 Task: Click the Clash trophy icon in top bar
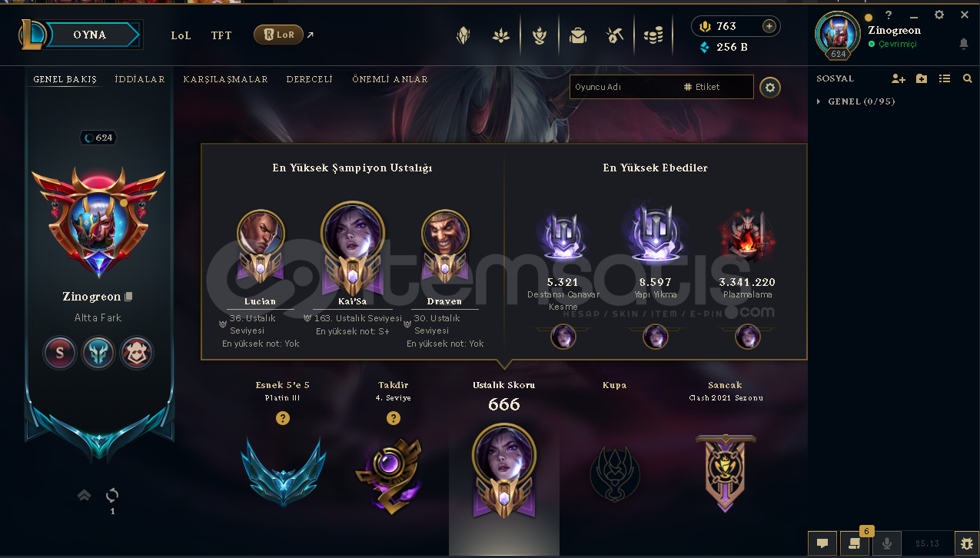pyautogui.click(x=540, y=35)
